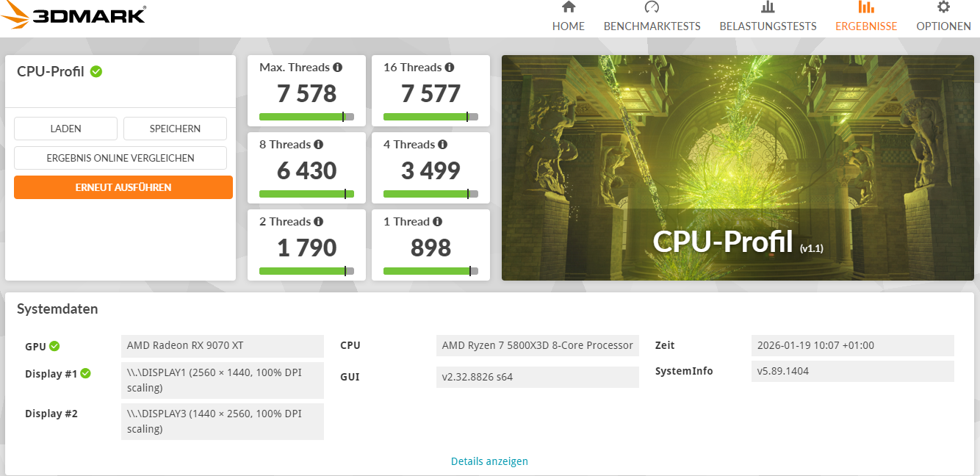Click the AMD Radeon RX 9070 XT value
The height and width of the screenshot is (476, 980).
tap(222, 346)
